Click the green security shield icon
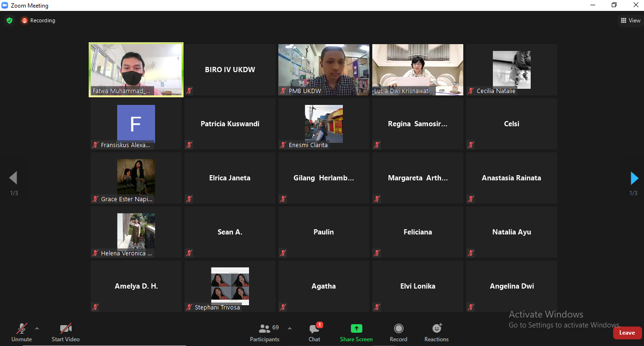 tap(9, 20)
